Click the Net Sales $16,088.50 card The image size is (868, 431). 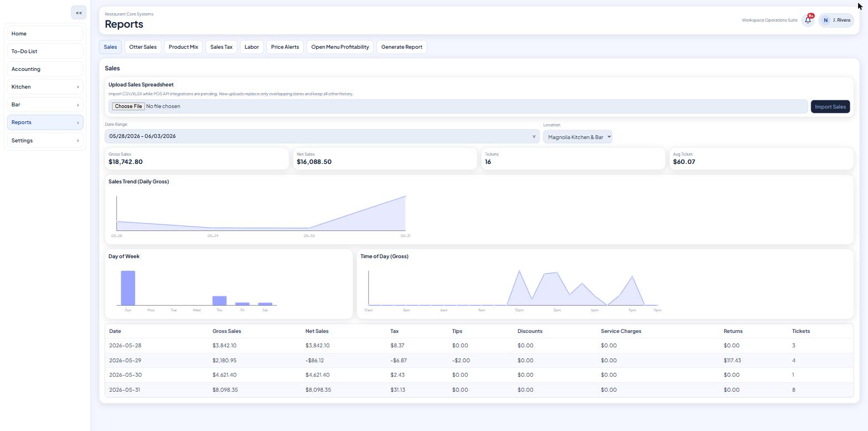[x=385, y=158]
